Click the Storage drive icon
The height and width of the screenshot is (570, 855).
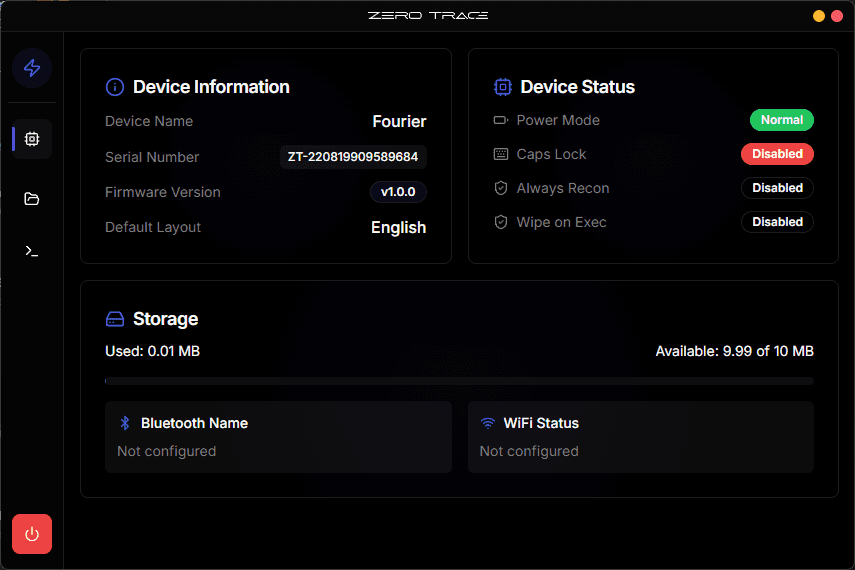115,319
